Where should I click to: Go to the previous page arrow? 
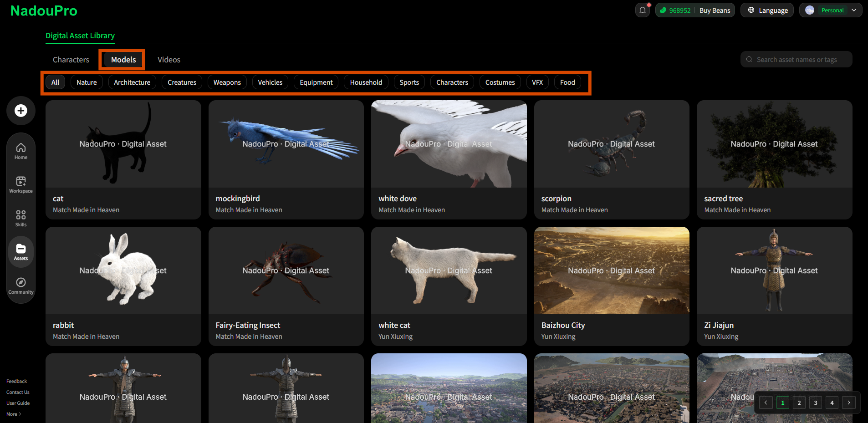[x=766, y=403]
